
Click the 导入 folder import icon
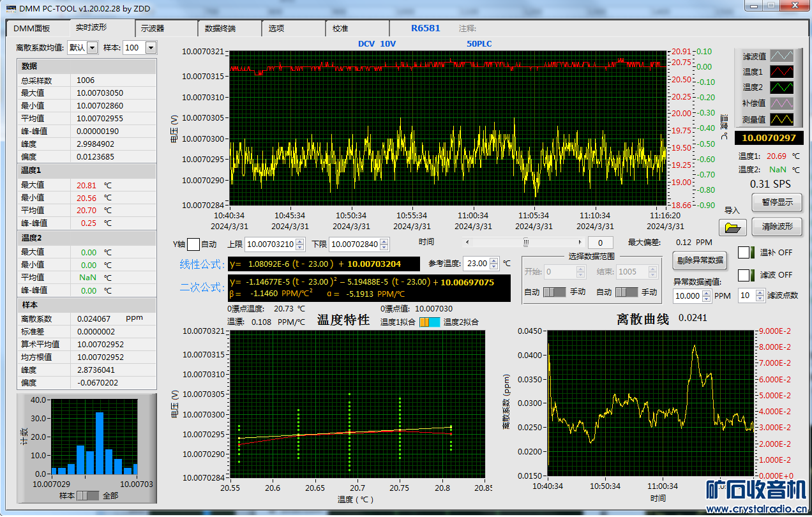point(732,227)
